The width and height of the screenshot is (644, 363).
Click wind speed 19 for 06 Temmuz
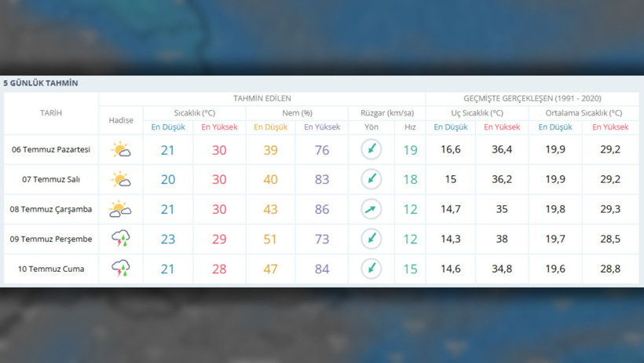click(410, 150)
